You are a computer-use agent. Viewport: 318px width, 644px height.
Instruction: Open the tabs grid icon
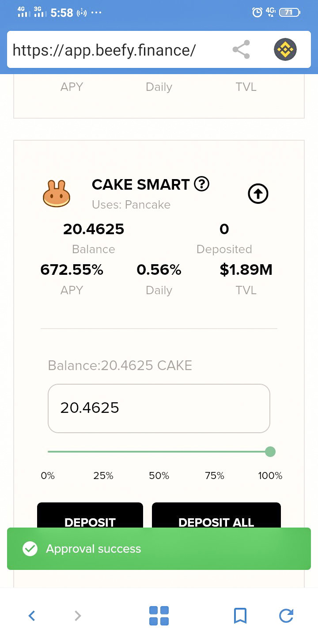point(159,616)
